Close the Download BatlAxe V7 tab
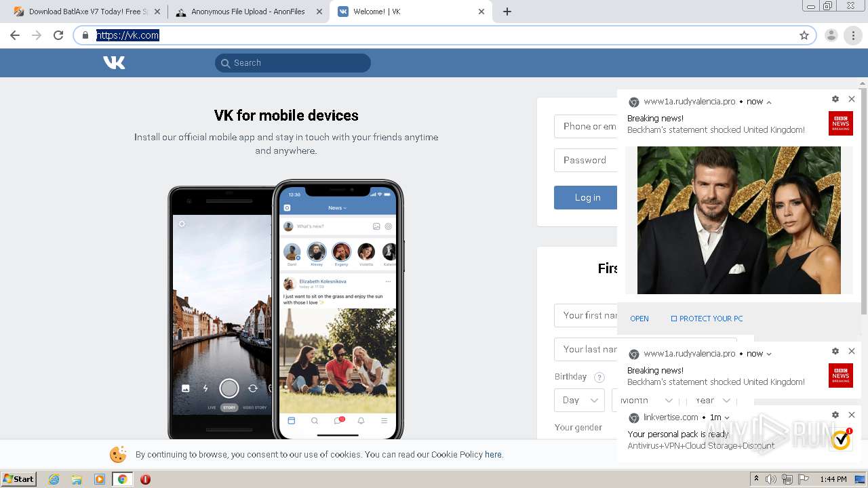This screenshot has width=868, height=488. click(157, 12)
